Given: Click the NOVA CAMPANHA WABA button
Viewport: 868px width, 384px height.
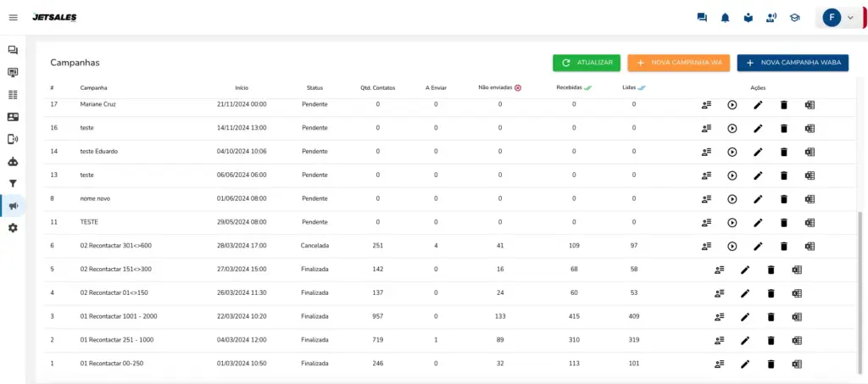Looking at the screenshot, I should pyautogui.click(x=793, y=63).
